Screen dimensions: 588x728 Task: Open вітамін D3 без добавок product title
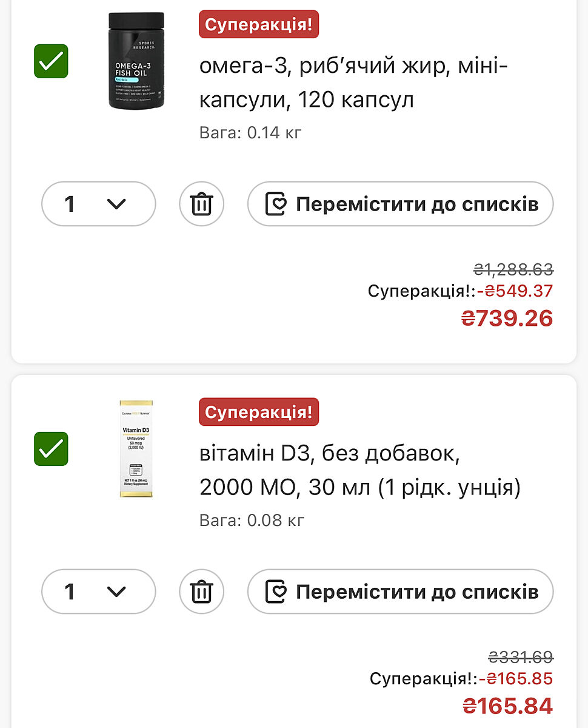[359, 470]
